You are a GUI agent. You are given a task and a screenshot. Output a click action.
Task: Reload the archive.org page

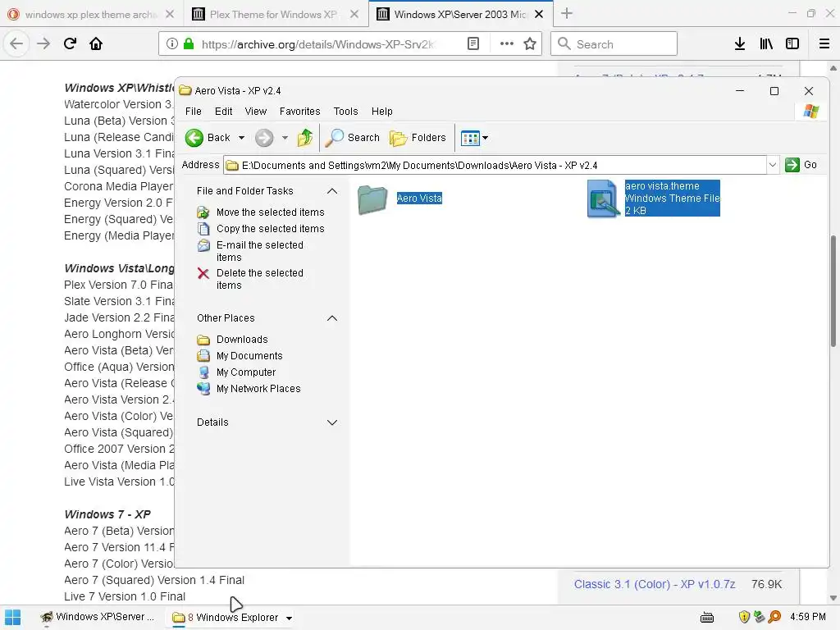click(x=70, y=44)
